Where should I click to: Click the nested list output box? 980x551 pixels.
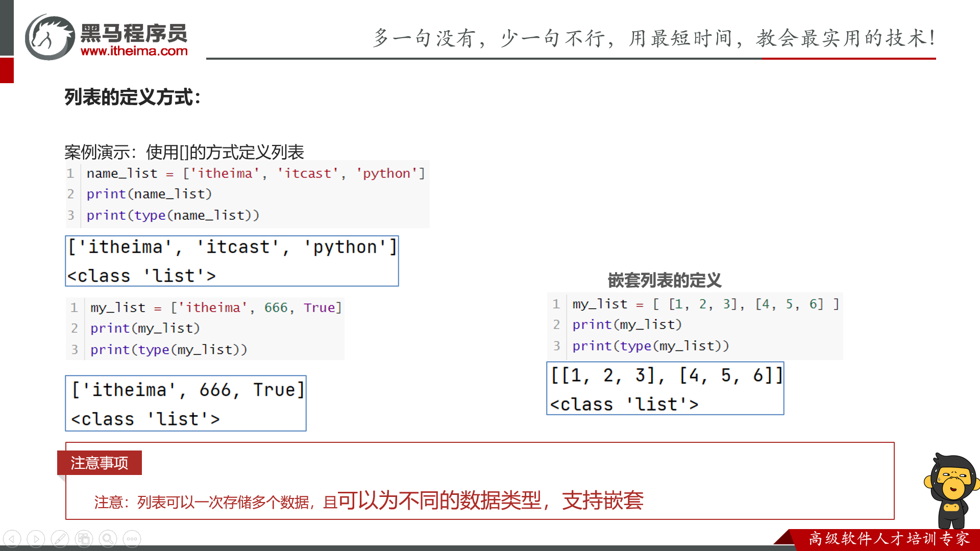point(665,389)
